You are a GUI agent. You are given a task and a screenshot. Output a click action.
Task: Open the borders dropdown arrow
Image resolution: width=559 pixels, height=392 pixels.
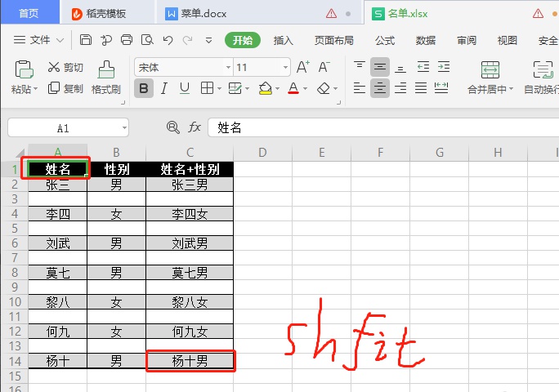(219, 88)
